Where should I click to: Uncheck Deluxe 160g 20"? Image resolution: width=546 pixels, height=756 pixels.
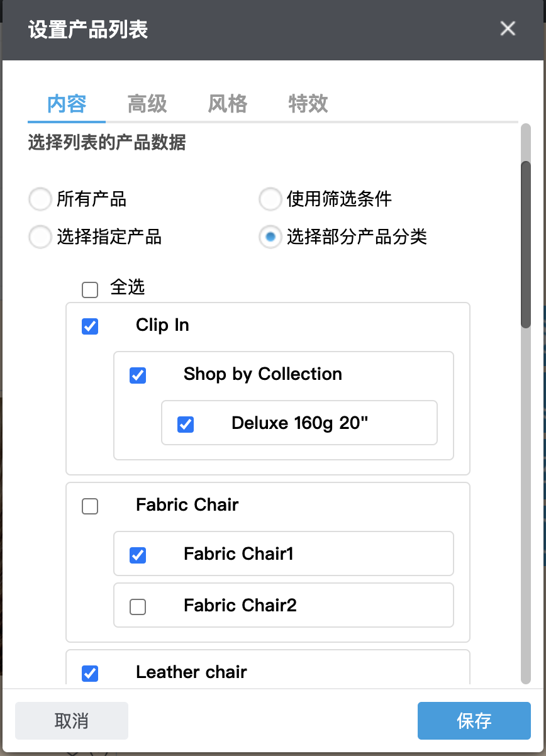pyautogui.click(x=185, y=425)
